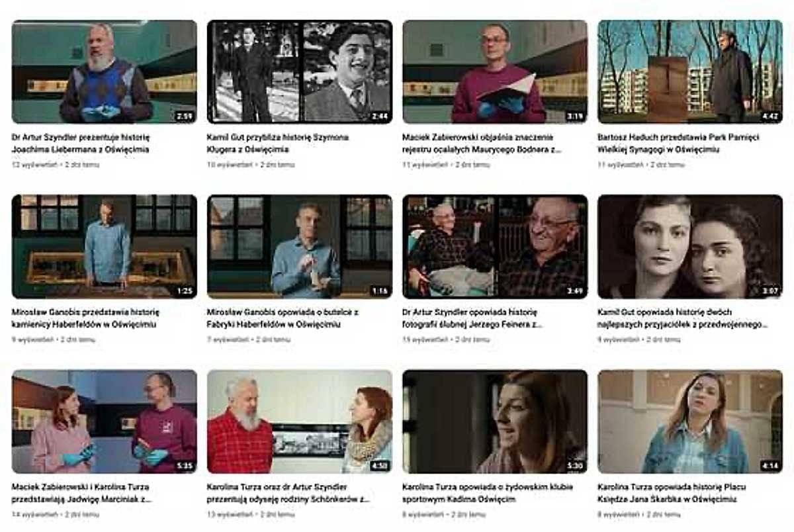Click title 'Karolina Turza opowiada o żydowskim klubie'
The width and height of the screenshot is (794, 532).
click(488, 486)
